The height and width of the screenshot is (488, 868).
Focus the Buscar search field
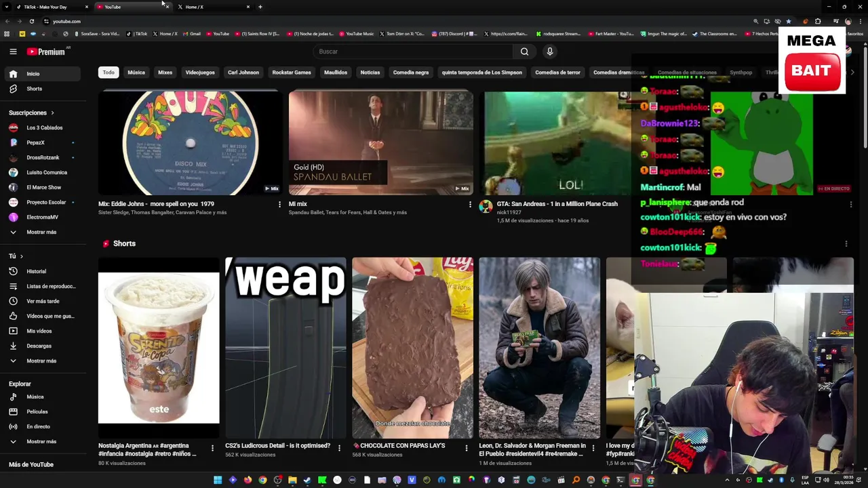tap(414, 52)
